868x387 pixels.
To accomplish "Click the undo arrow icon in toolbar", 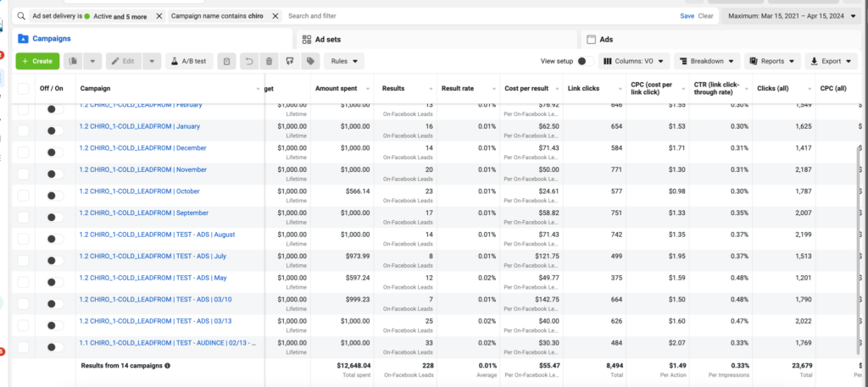I will [249, 61].
